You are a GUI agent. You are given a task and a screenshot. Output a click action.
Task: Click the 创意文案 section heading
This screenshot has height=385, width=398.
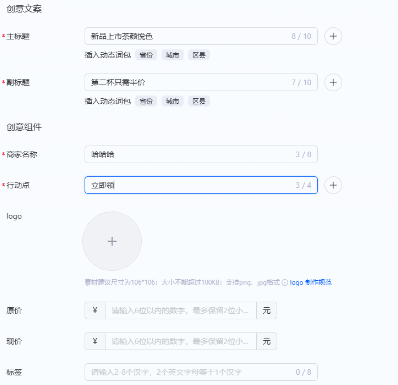click(24, 9)
